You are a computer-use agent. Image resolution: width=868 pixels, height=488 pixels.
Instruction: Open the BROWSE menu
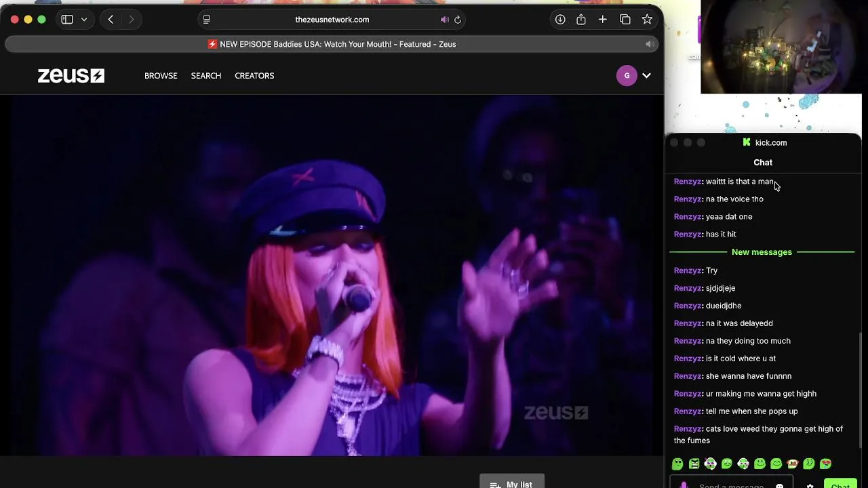point(161,76)
